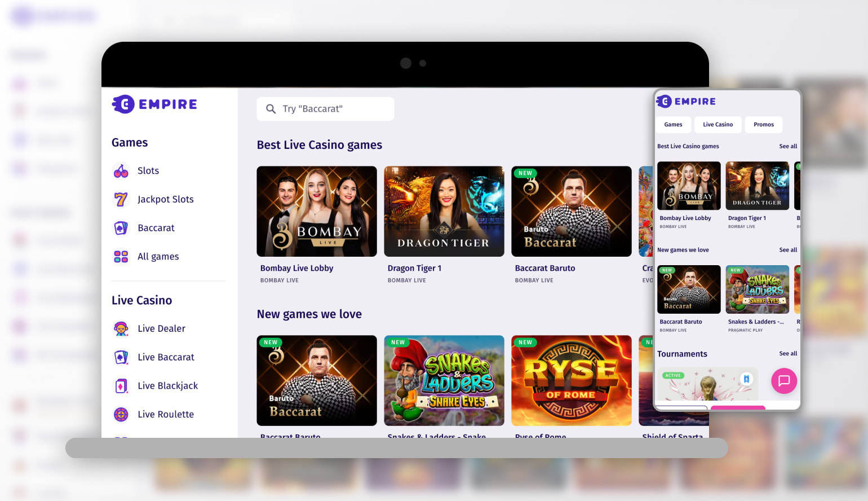Switch to the Promos tab in the mobile view
The image size is (868, 501).
coord(764,125)
